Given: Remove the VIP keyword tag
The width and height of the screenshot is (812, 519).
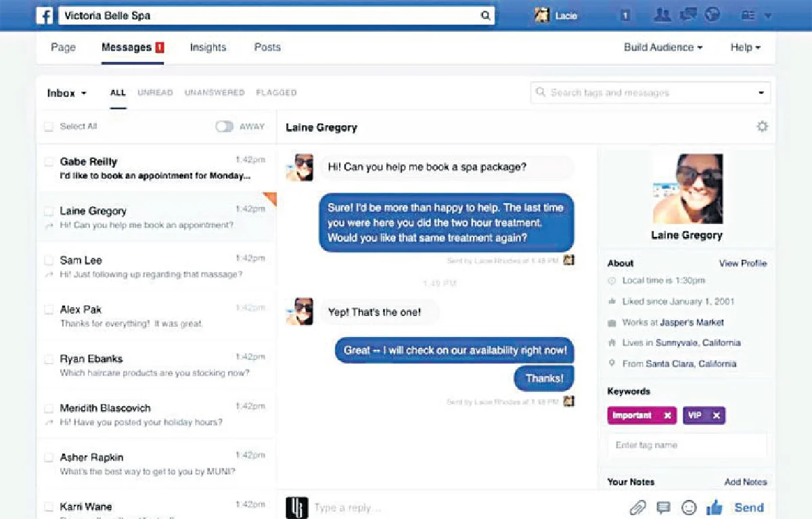Looking at the screenshot, I should [x=716, y=415].
